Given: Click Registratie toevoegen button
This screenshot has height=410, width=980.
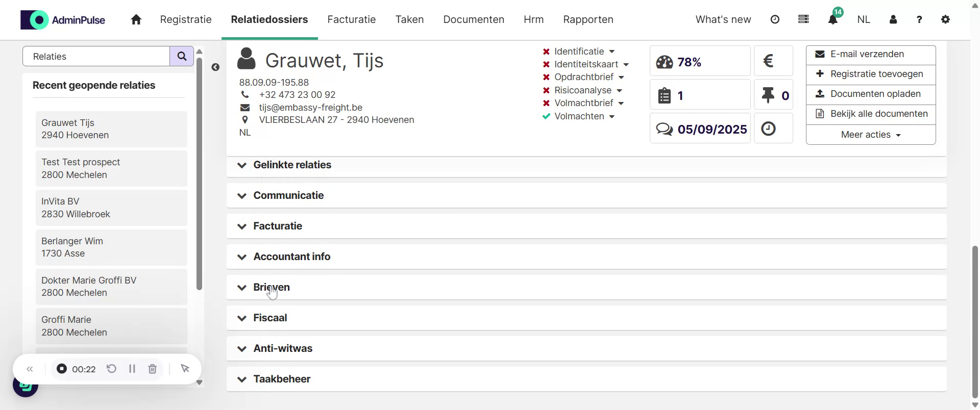Looking at the screenshot, I should tap(871, 74).
